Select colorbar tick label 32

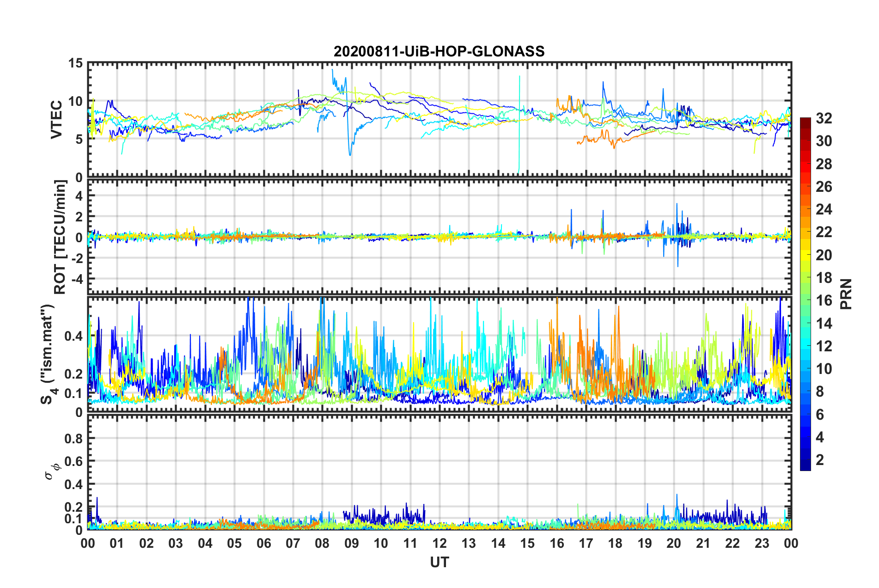pyautogui.click(x=824, y=118)
